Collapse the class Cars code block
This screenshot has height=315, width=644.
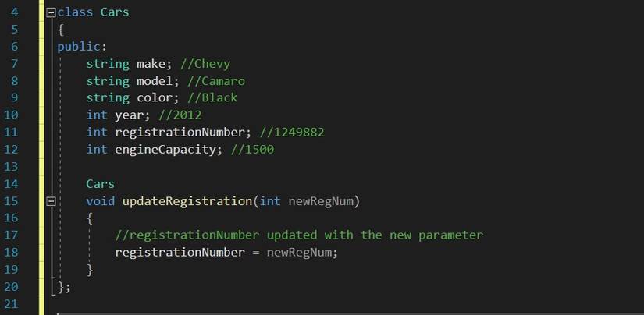click(x=52, y=13)
